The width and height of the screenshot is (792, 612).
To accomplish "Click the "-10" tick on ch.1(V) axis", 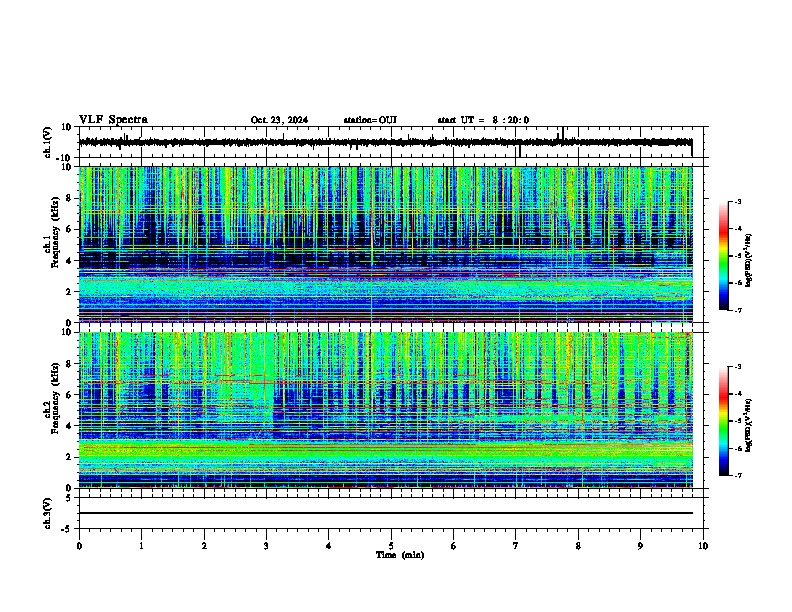I will pyautogui.click(x=65, y=158).
